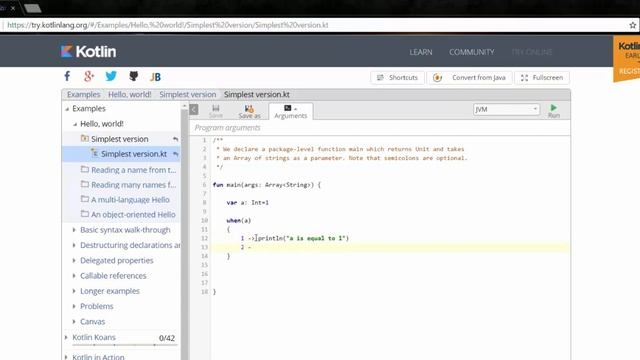640x360 pixels.
Task: Click the Save as toolbar icon
Action: pos(249,111)
